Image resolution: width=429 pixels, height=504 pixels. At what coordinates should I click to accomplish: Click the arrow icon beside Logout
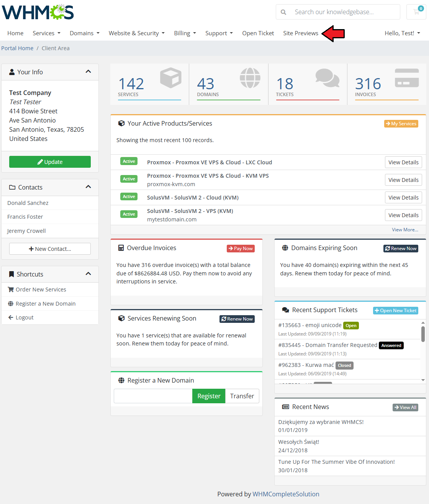pos(11,317)
